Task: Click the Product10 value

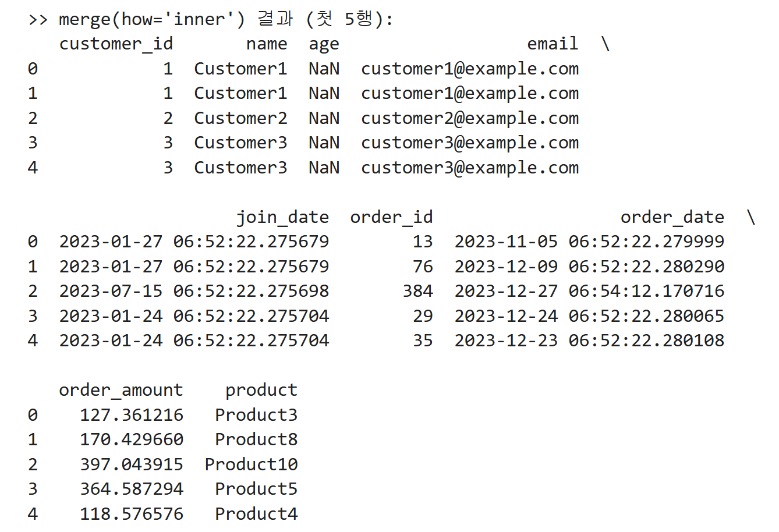Action: [x=252, y=464]
